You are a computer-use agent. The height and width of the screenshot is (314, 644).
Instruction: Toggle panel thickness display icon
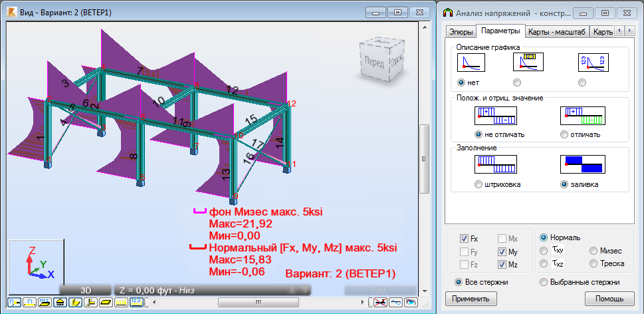pyautogui.click(x=106, y=303)
